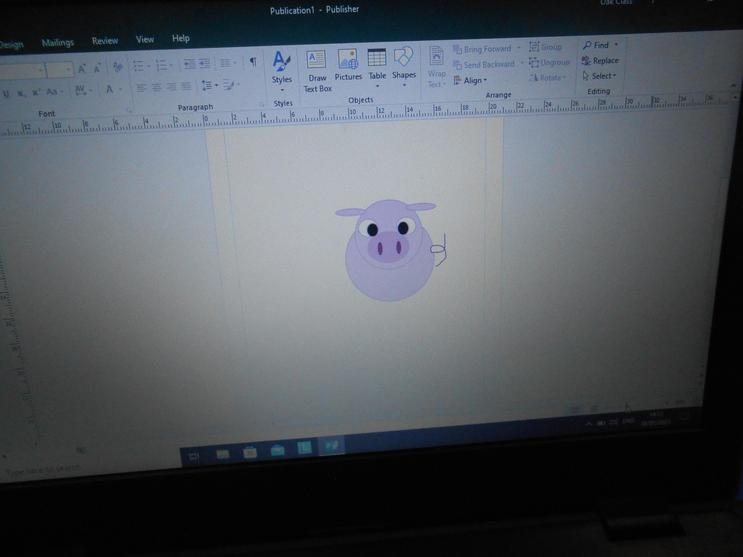743x557 pixels.
Task: Click the bullets list icon
Action: point(138,66)
